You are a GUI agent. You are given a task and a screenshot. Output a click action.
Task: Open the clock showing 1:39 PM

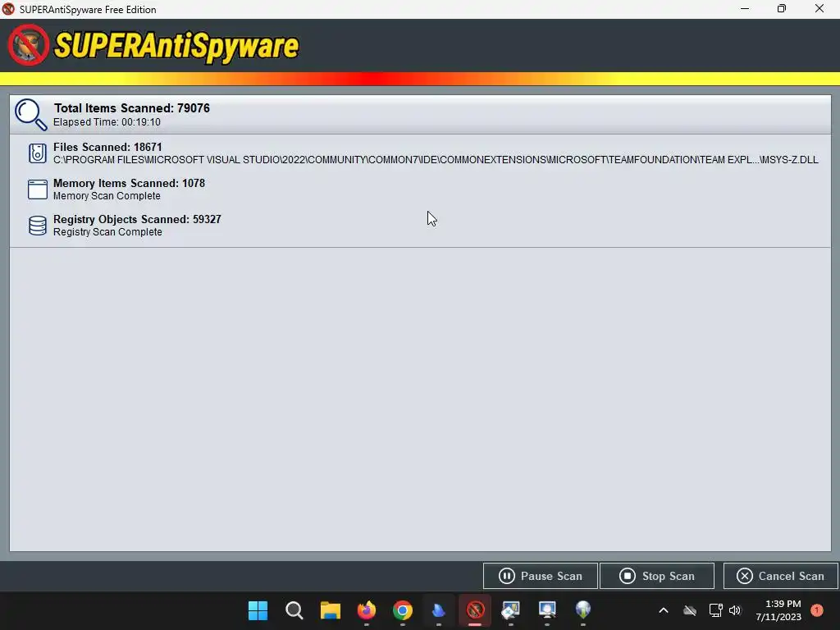pyautogui.click(x=778, y=610)
